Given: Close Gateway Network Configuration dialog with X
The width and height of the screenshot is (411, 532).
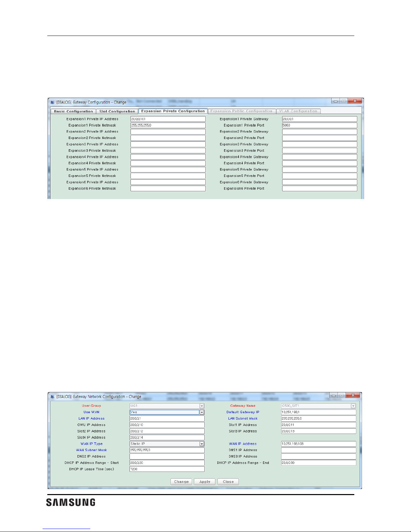Looking at the screenshot, I should [x=353, y=395].
